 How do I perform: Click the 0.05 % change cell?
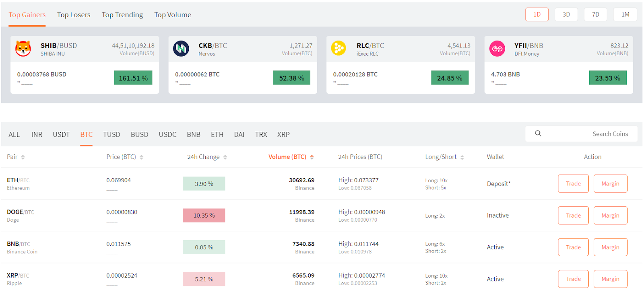(x=204, y=247)
